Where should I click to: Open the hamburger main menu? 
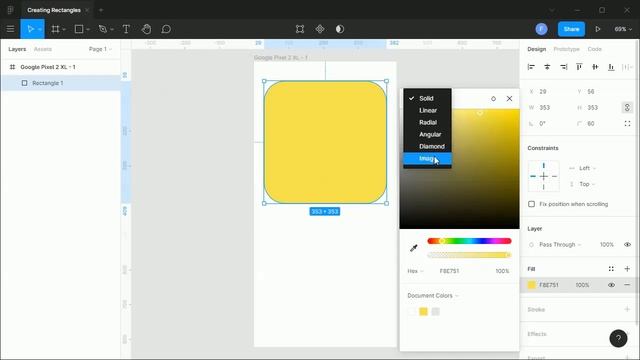coord(10,29)
